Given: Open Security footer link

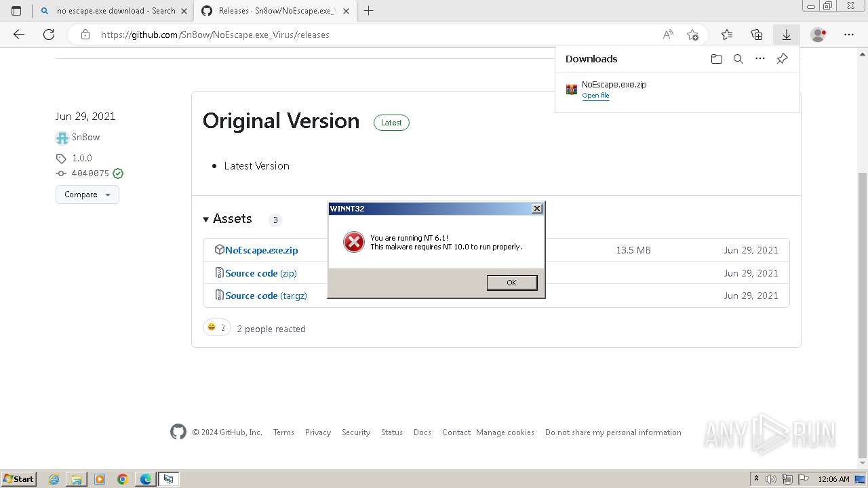Looking at the screenshot, I should [x=356, y=432].
